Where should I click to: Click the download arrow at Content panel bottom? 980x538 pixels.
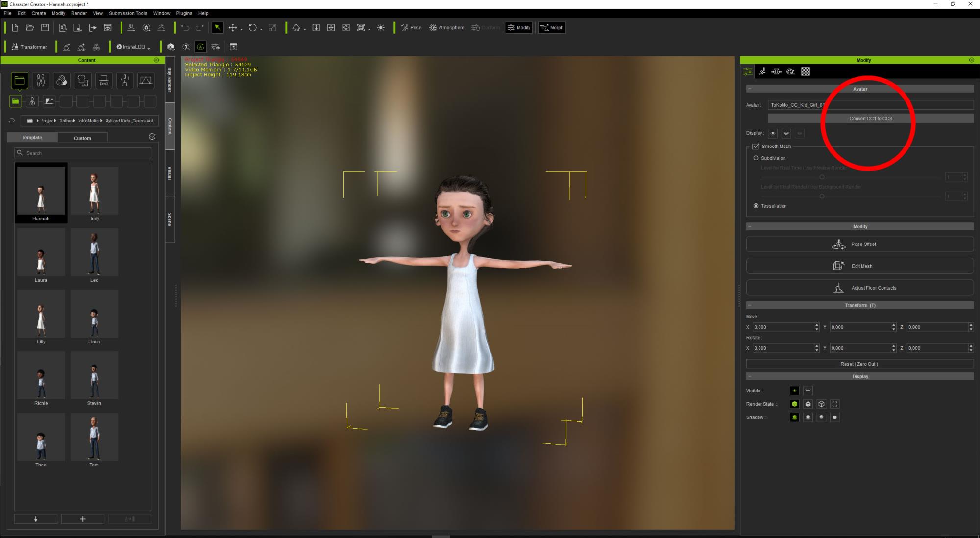pyautogui.click(x=35, y=519)
